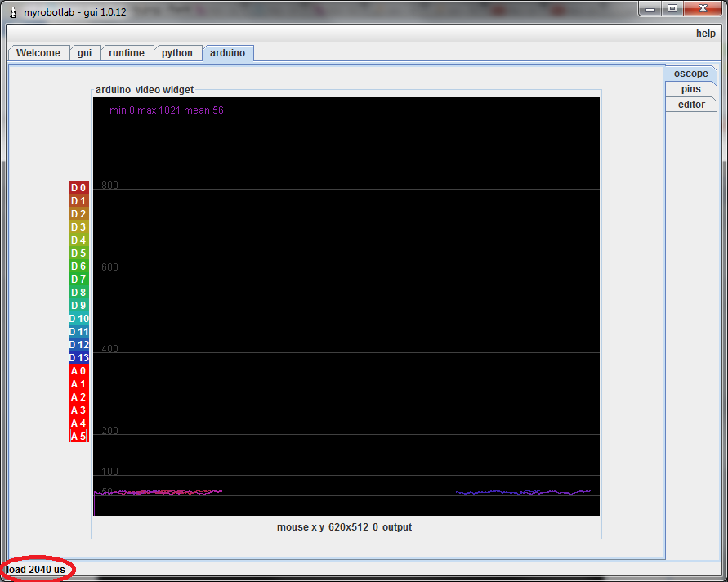Click the D 10 pin button

[78, 319]
